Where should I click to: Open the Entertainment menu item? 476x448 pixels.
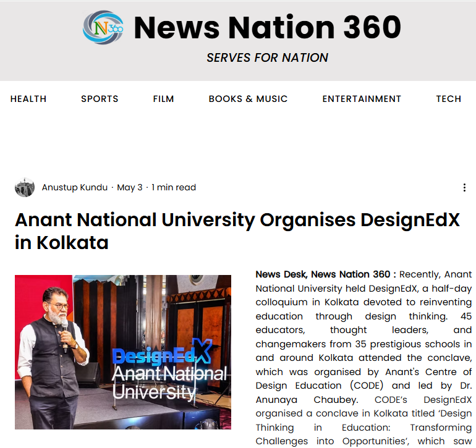pyautogui.click(x=362, y=99)
